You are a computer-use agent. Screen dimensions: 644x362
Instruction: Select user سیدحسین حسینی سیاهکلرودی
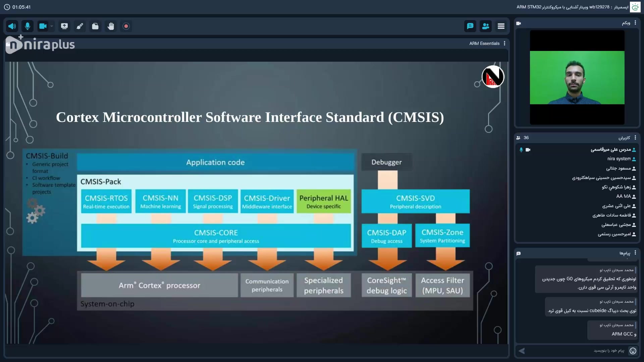click(577, 178)
